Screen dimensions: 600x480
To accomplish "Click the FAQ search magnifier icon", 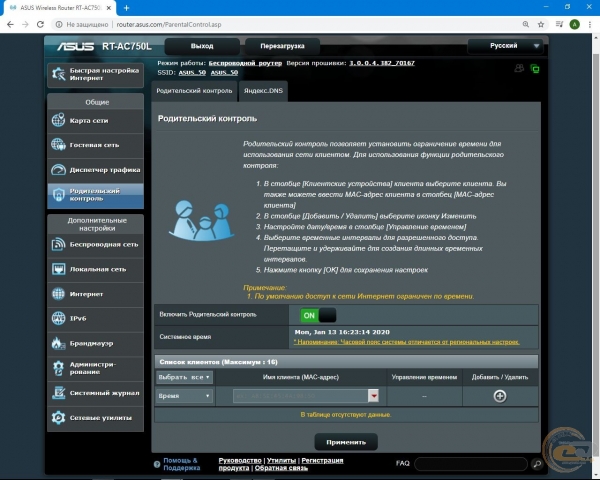I will coord(537,464).
